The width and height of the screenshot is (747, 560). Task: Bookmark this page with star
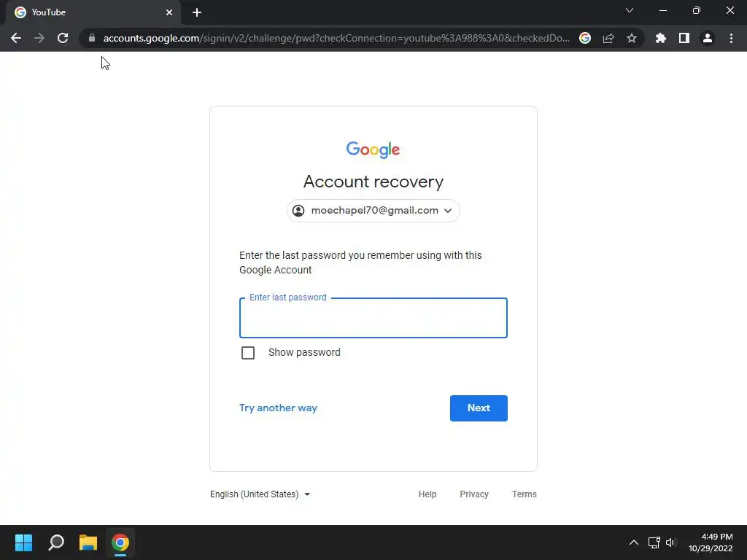coord(632,38)
